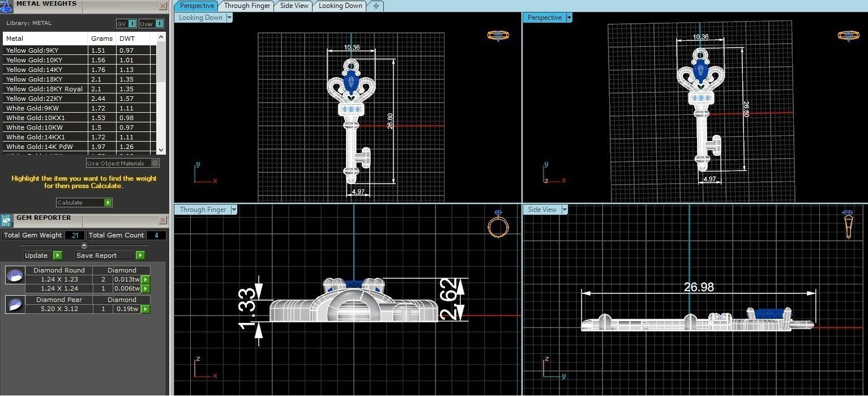Click the Diamond Round gem thumbnail

[x=15, y=275]
